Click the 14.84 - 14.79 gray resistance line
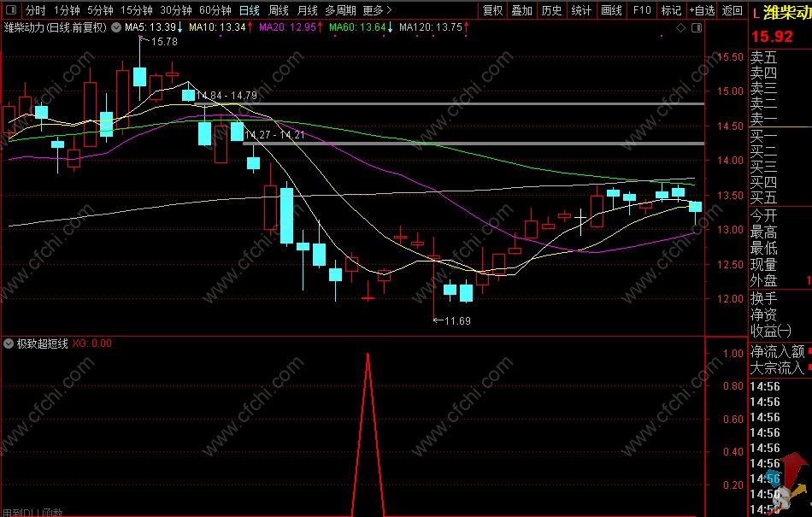812x517 pixels. (x=449, y=104)
